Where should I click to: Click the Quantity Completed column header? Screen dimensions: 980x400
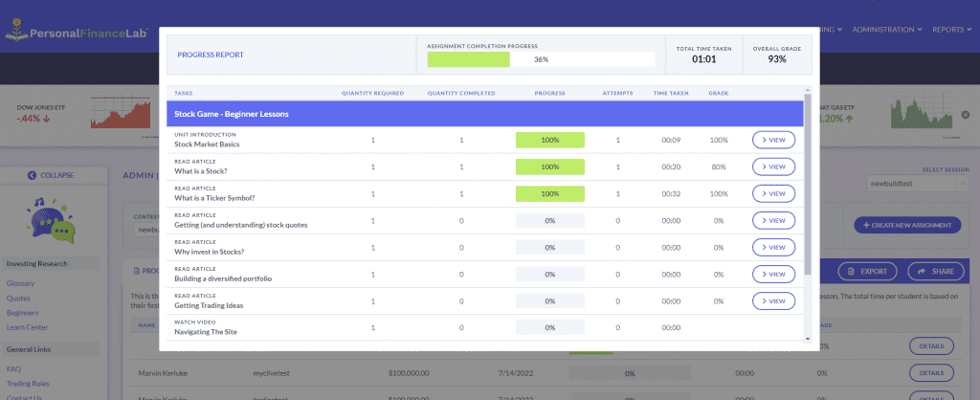click(461, 93)
